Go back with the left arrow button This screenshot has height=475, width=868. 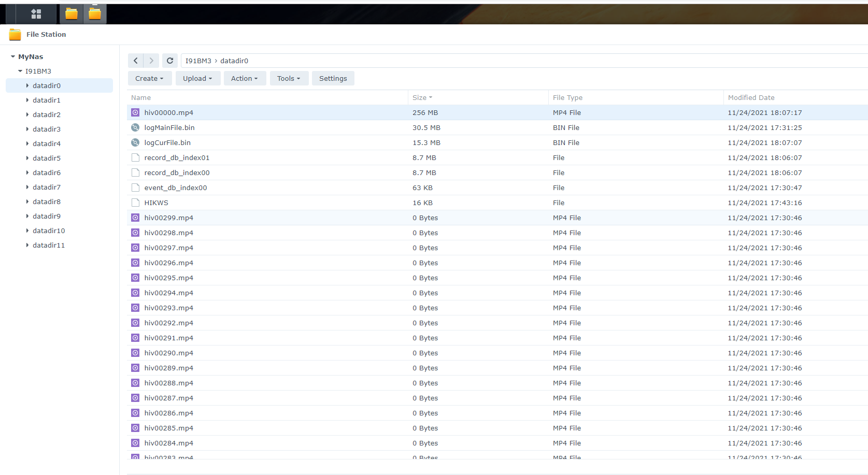tap(136, 61)
